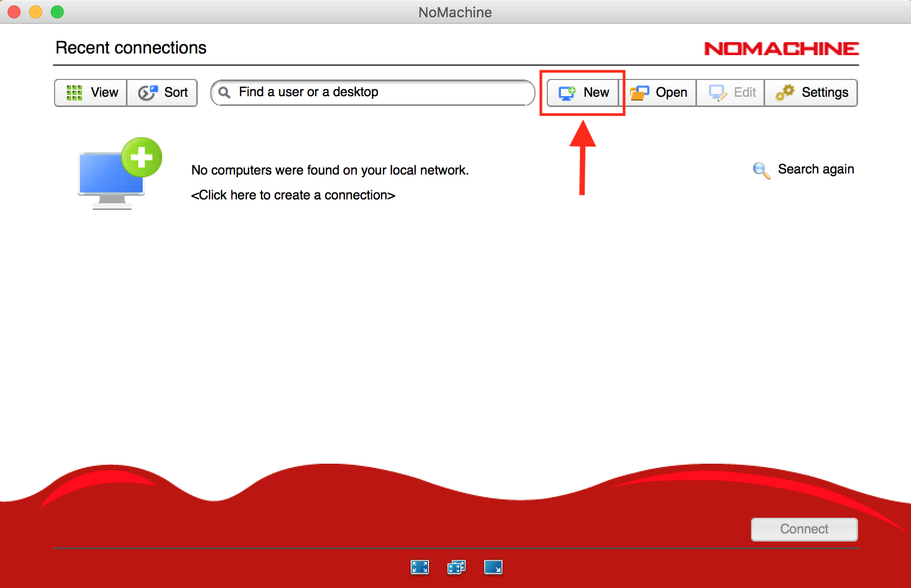Switch to fullscreen using bottom icon
Image resolution: width=911 pixels, height=588 pixels.
pos(420,567)
